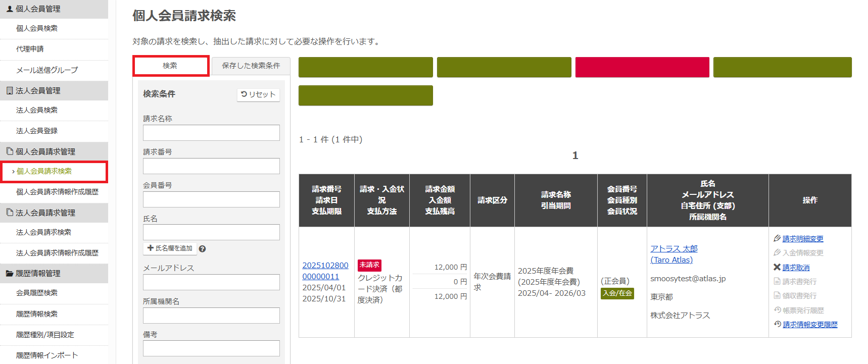Image resolution: width=868 pixels, height=364 pixels.
Task: Click the red action button at top
Action: (642, 67)
